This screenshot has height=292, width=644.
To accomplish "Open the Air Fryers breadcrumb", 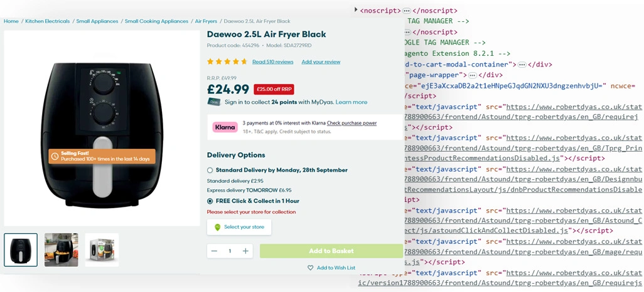I will point(206,21).
